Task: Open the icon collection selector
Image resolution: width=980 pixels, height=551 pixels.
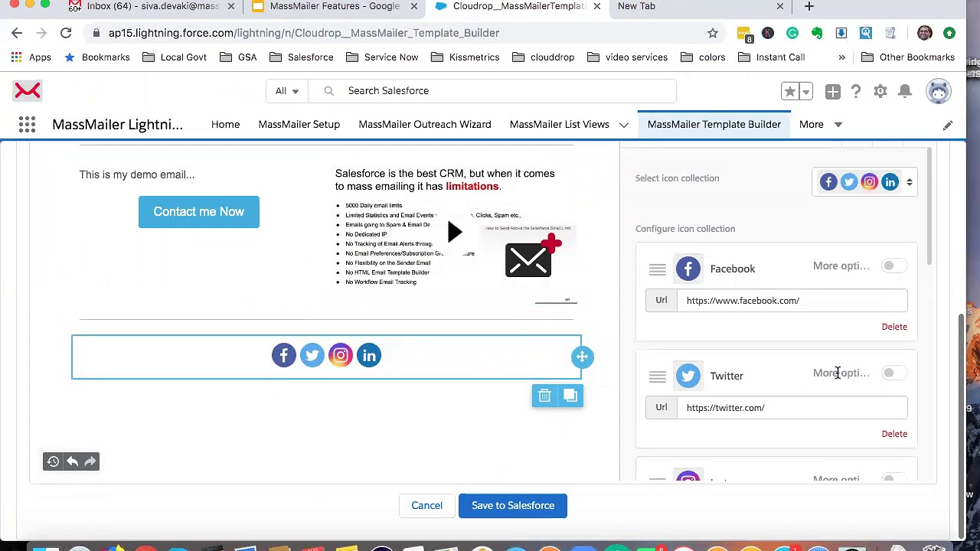Action: [865, 182]
